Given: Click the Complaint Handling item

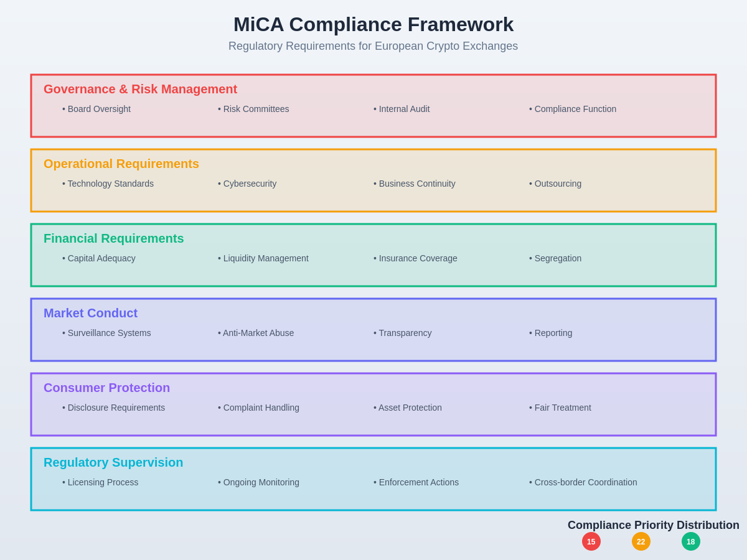Looking at the screenshot, I should coord(258,408).
